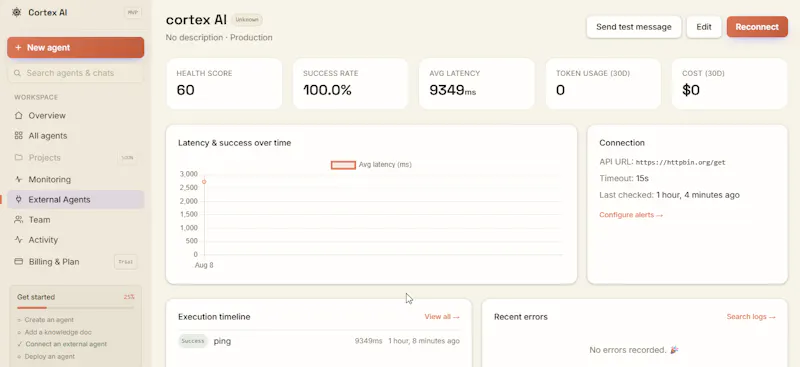Click the Billing & Plan card icon
Viewport: 800px width, 367px height.
(x=18, y=261)
